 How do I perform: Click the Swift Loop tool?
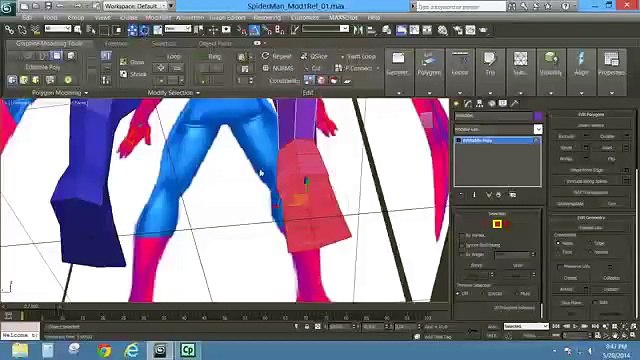click(358, 56)
